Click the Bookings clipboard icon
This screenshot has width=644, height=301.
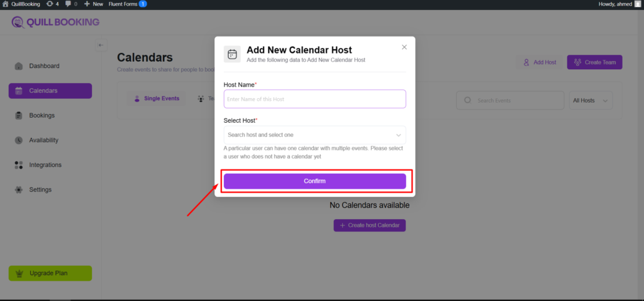tap(18, 115)
